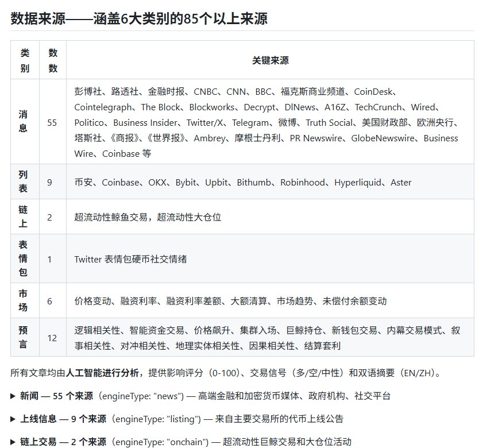Viewport: 479px width, 448px height.
Task: Click the count cell showing 55
Action: [x=53, y=122]
